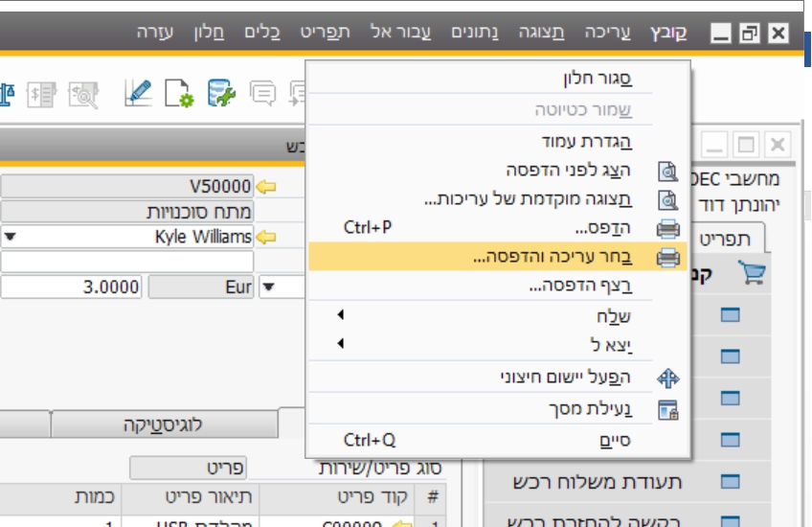
Task: Click the V50000 vendor code field
Action: (127, 186)
